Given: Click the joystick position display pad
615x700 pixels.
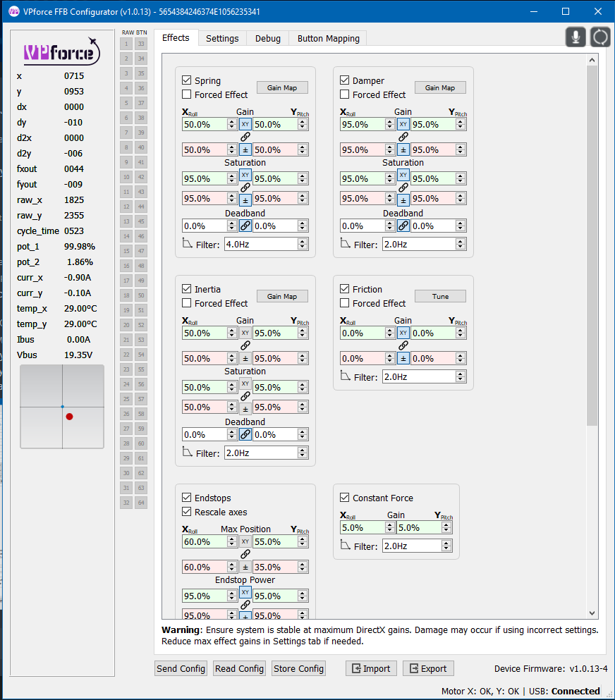Looking at the screenshot, I should click(62, 407).
